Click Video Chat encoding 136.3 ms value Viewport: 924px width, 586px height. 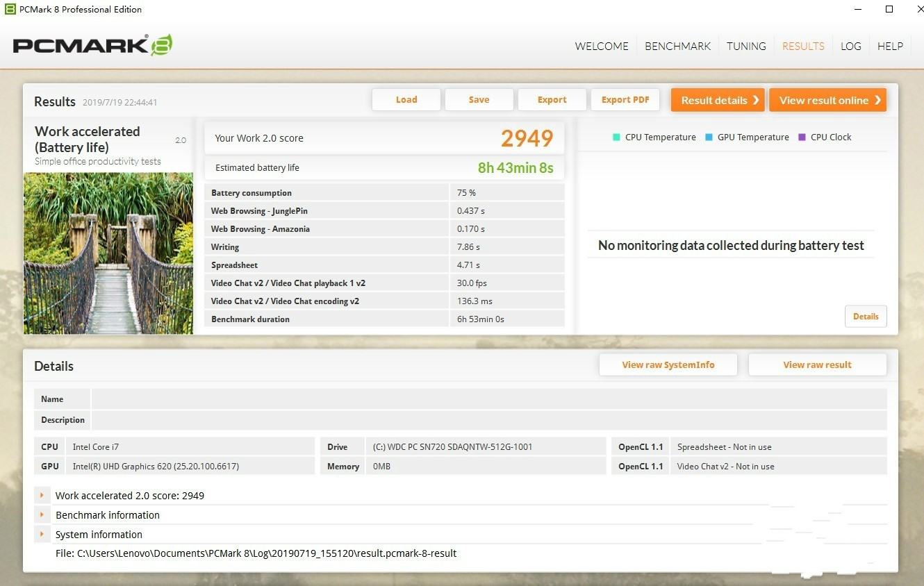[475, 301]
